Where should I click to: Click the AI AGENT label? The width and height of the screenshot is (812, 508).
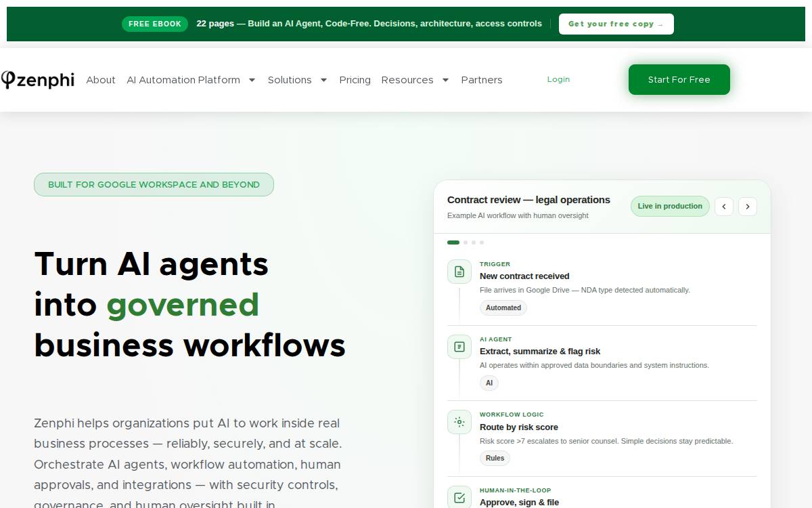pos(496,339)
